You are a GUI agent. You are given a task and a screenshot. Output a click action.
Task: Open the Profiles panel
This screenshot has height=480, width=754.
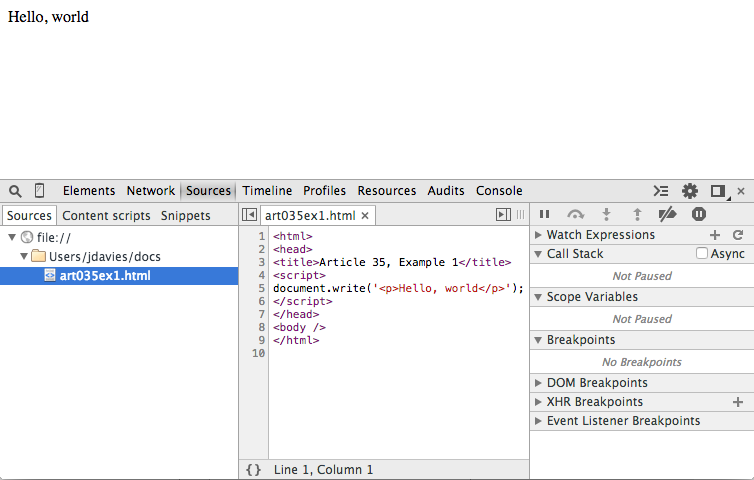pyautogui.click(x=325, y=191)
